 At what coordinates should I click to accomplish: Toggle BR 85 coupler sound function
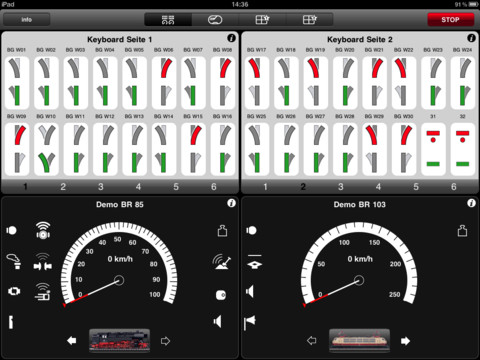point(43,262)
